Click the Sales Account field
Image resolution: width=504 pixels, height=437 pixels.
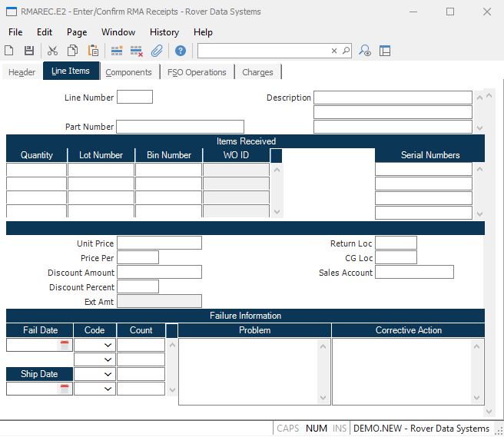pos(414,272)
